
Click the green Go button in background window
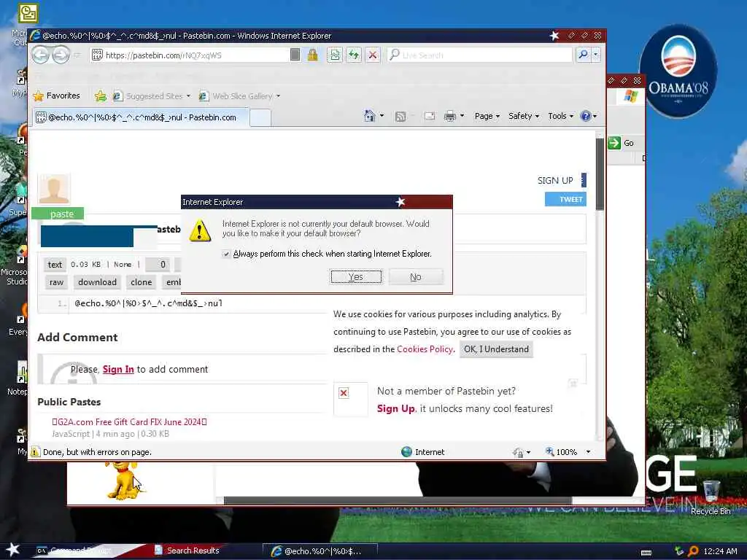point(622,143)
